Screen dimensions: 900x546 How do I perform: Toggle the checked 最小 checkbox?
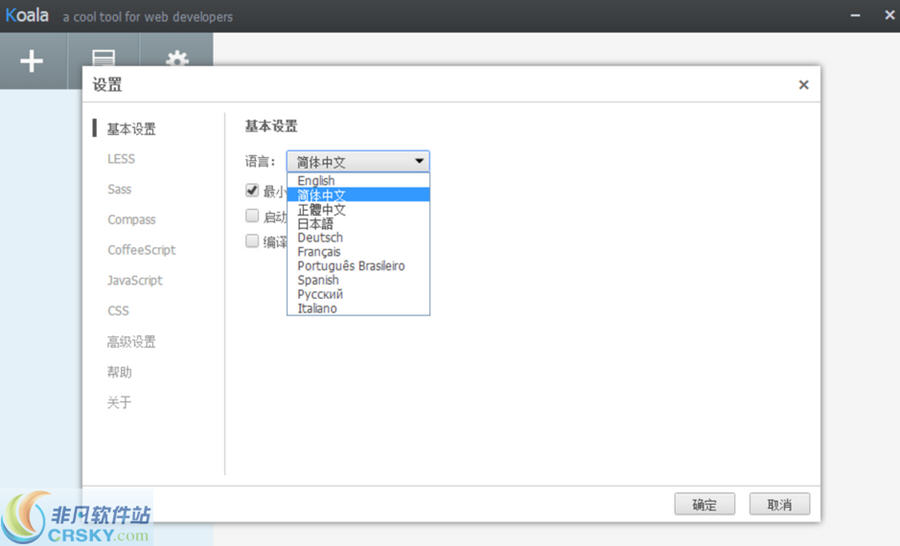click(x=252, y=190)
